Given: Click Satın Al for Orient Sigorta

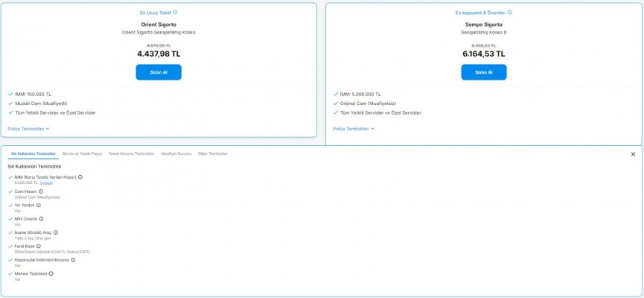Looking at the screenshot, I should (x=159, y=72).
